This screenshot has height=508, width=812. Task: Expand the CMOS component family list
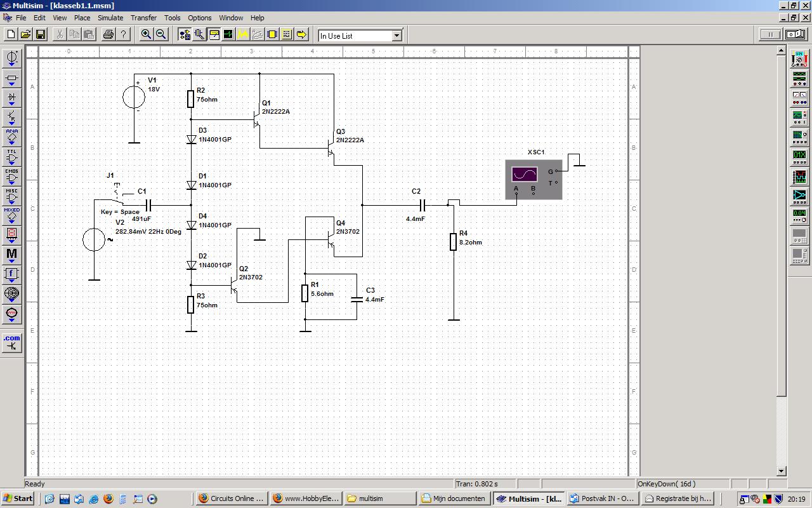(11, 176)
